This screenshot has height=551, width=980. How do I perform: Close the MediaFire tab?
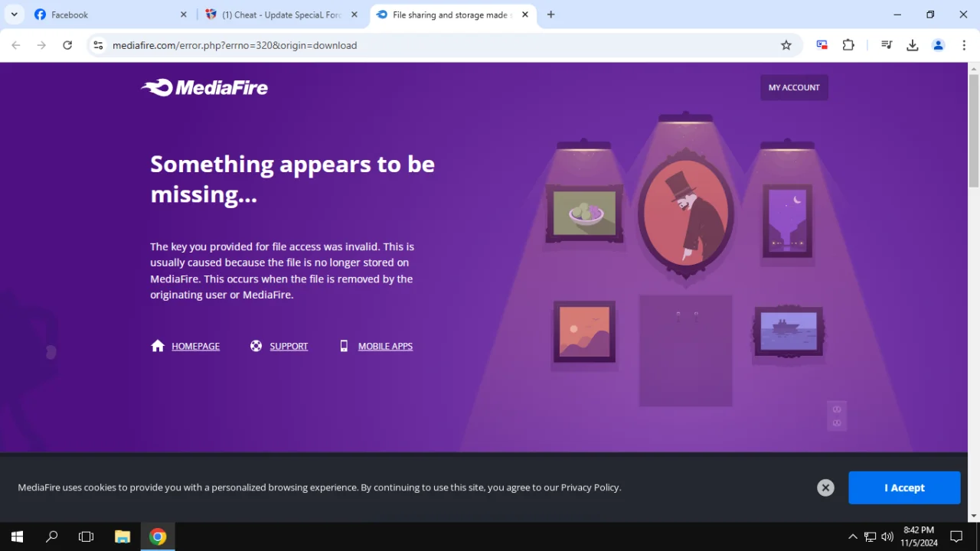525,15
